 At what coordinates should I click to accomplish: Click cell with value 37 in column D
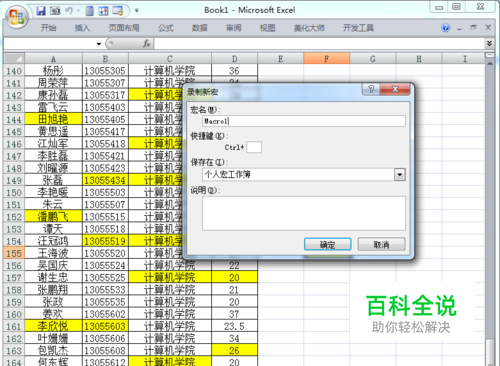(x=234, y=314)
